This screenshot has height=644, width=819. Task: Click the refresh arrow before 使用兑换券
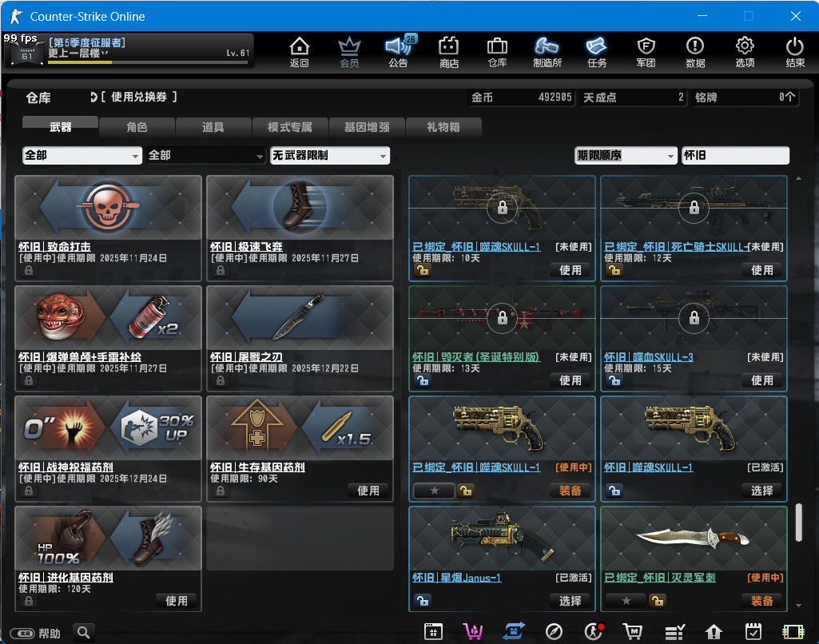tap(93, 97)
